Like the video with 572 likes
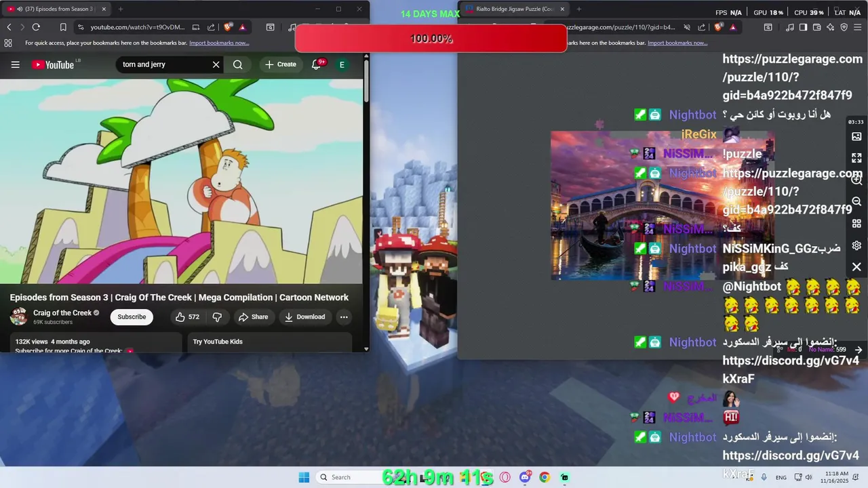The height and width of the screenshot is (488, 868). coord(187,317)
